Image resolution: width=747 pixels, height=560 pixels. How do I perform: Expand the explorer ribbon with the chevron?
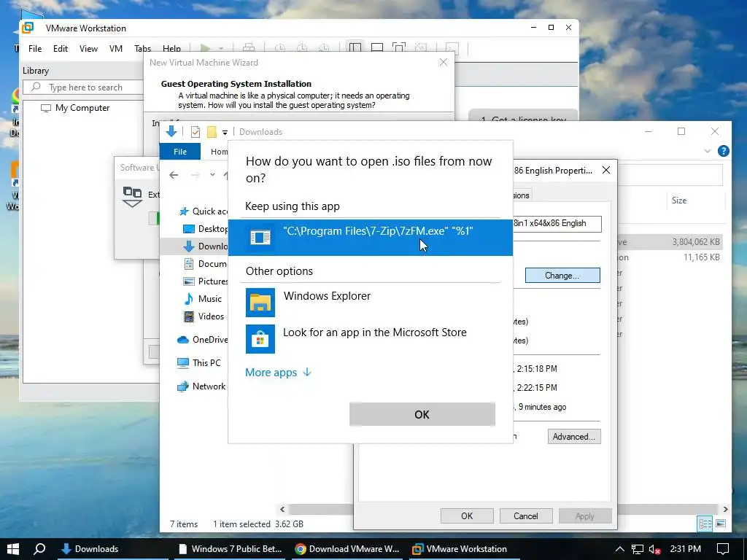pos(707,152)
